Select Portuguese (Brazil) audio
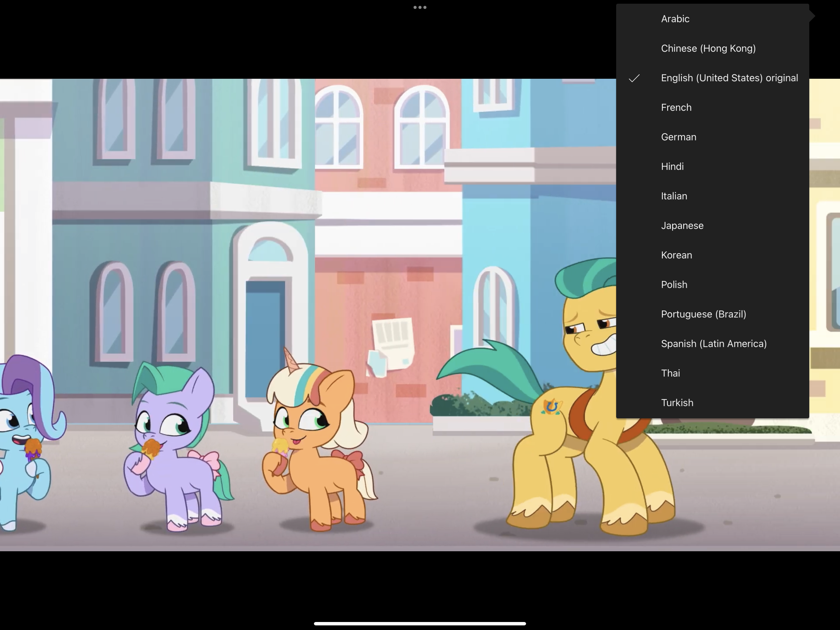 (x=703, y=314)
